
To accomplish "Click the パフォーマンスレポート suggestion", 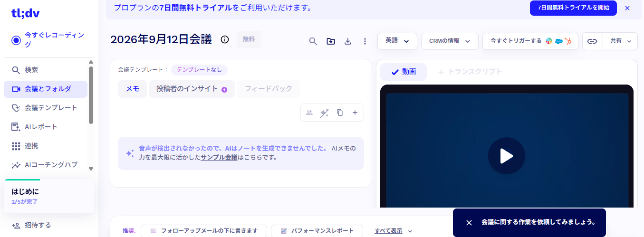I will pyautogui.click(x=317, y=231).
